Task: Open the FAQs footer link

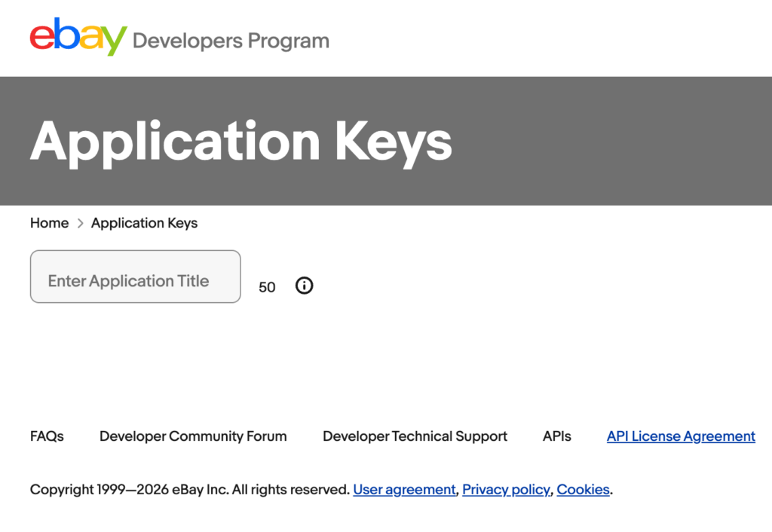Action: coord(47,436)
